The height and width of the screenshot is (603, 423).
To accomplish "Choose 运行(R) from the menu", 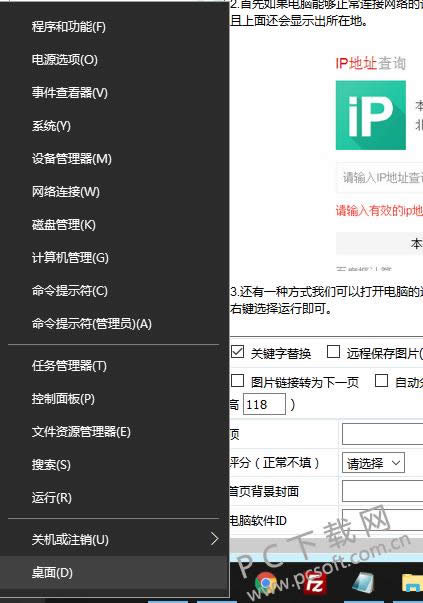I will [x=115, y=498].
